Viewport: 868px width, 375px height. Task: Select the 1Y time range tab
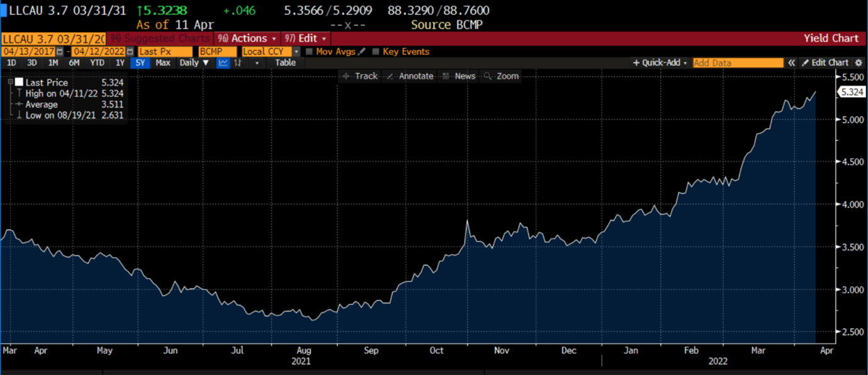point(120,62)
